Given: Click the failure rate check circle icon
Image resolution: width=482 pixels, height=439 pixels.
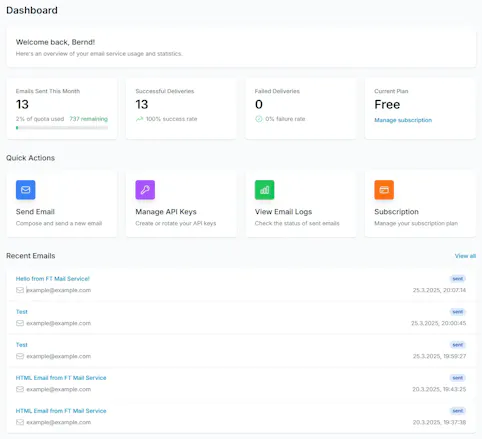Looking at the screenshot, I should coord(259,119).
